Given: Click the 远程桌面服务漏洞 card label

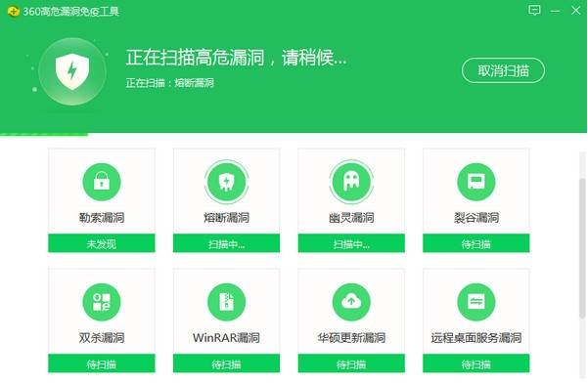Looking at the screenshot, I should 475,338.
